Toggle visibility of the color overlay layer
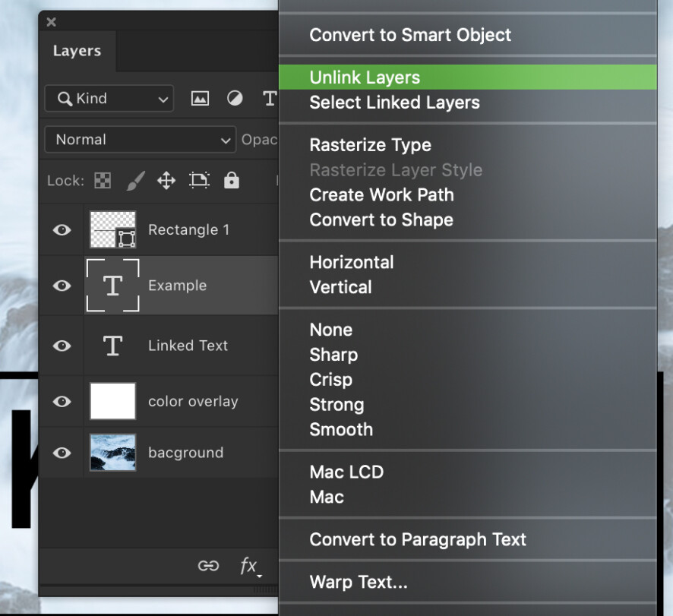The width and height of the screenshot is (673, 616). click(61, 401)
